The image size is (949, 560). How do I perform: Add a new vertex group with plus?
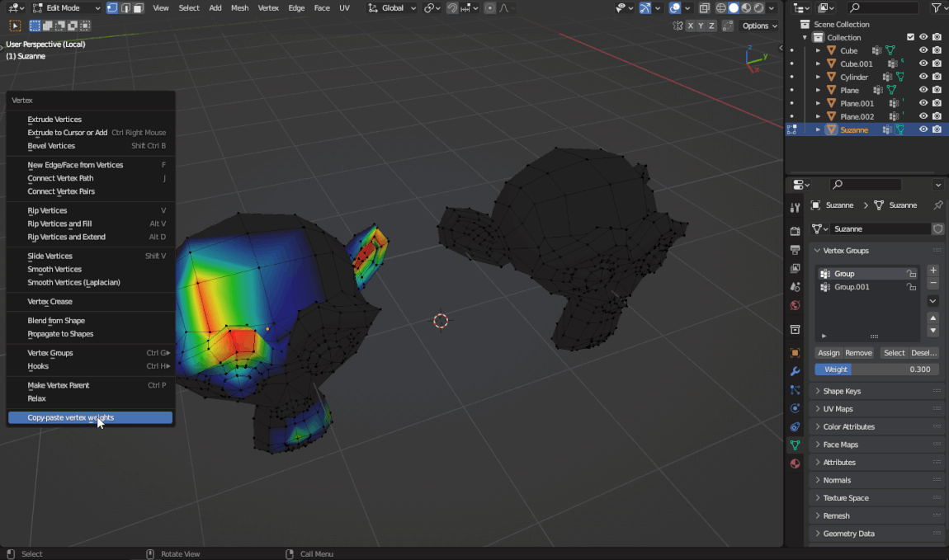click(x=932, y=271)
